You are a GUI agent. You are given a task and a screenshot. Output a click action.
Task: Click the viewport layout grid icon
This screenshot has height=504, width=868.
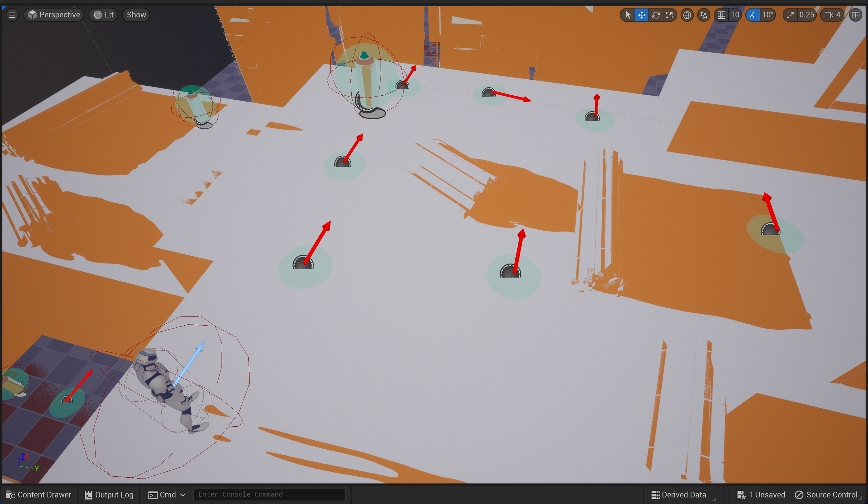click(856, 15)
